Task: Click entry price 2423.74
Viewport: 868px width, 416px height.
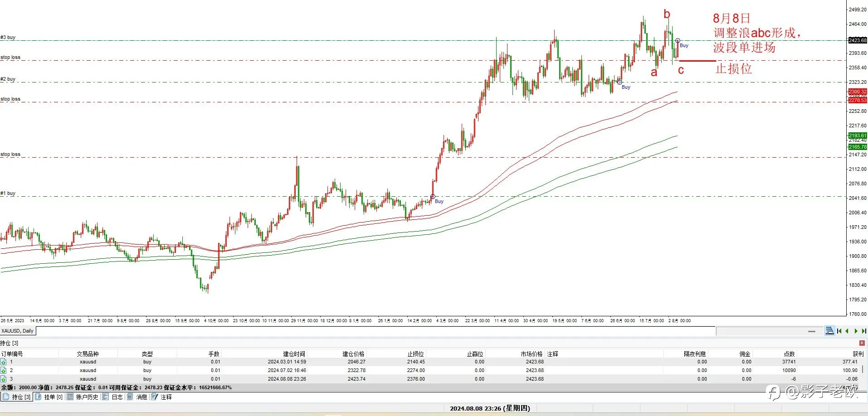Action: [x=356, y=379]
